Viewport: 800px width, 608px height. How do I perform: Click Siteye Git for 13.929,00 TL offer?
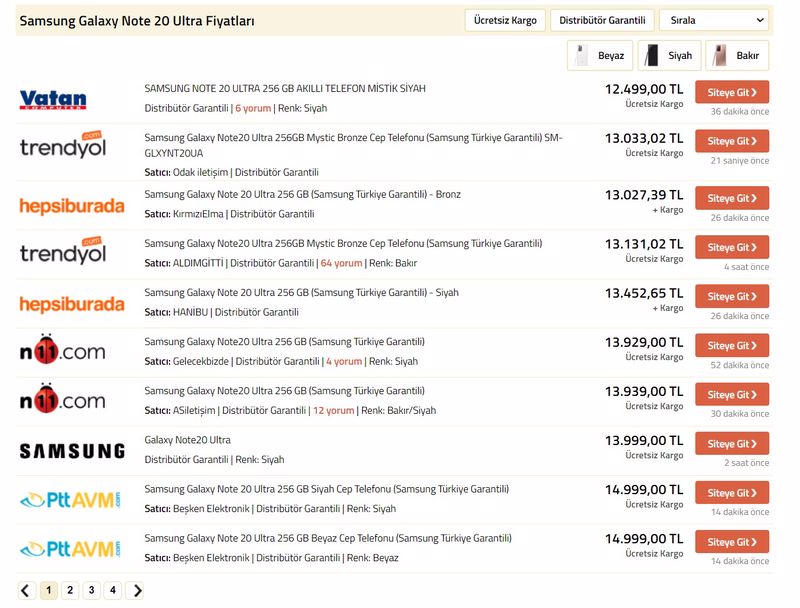pyautogui.click(x=732, y=345)
